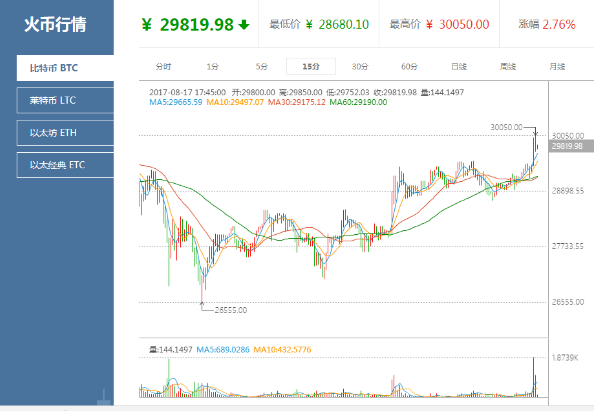Click the 27733.55 axis label
This screenshot has height=411, width=613.
[x=568, y=246]
